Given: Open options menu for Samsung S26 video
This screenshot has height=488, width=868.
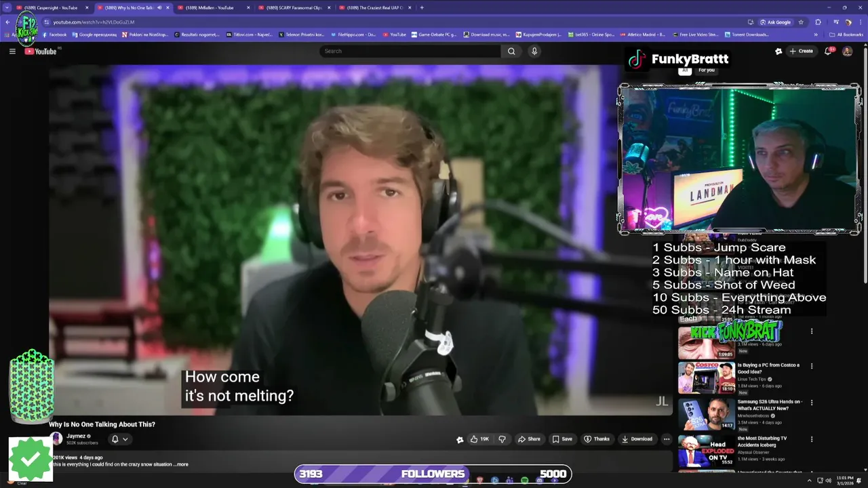Looking at the screenshot, I should [x=812, y=403].
